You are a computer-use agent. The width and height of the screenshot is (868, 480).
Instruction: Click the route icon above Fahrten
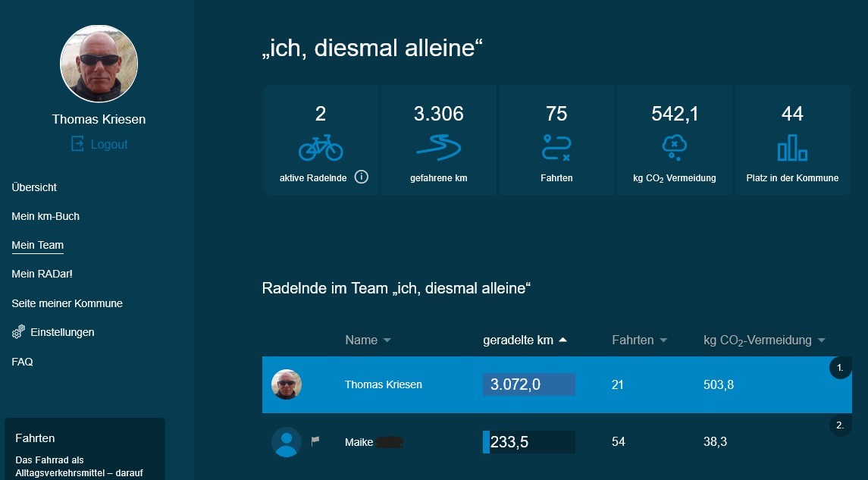[x=556, y=147]
